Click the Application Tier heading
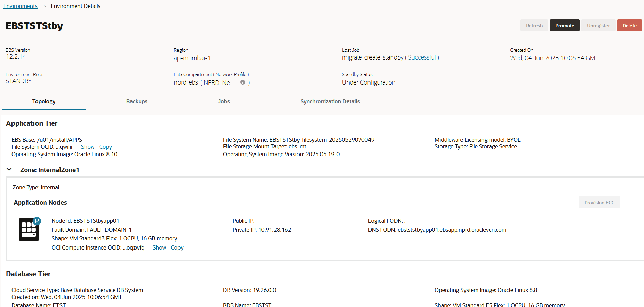This screenshot has height=307, width=644. pyautogui.click(x=32, y=123)
